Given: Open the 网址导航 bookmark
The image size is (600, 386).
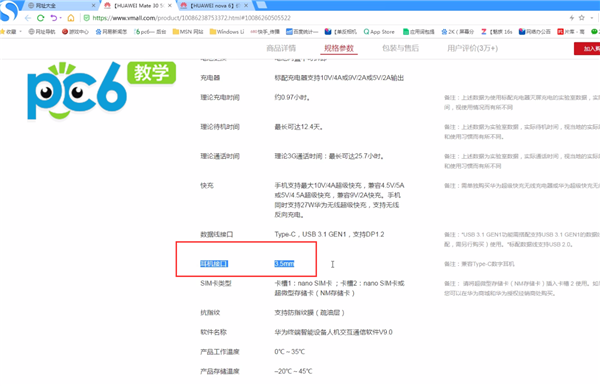Looking at the screenshot, I should (x=42, y=32).
